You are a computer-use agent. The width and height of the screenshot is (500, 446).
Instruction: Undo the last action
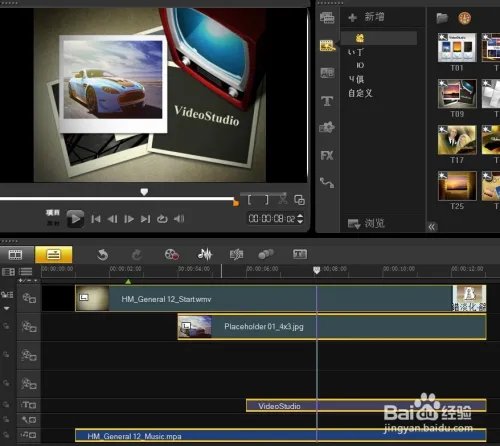102,255
